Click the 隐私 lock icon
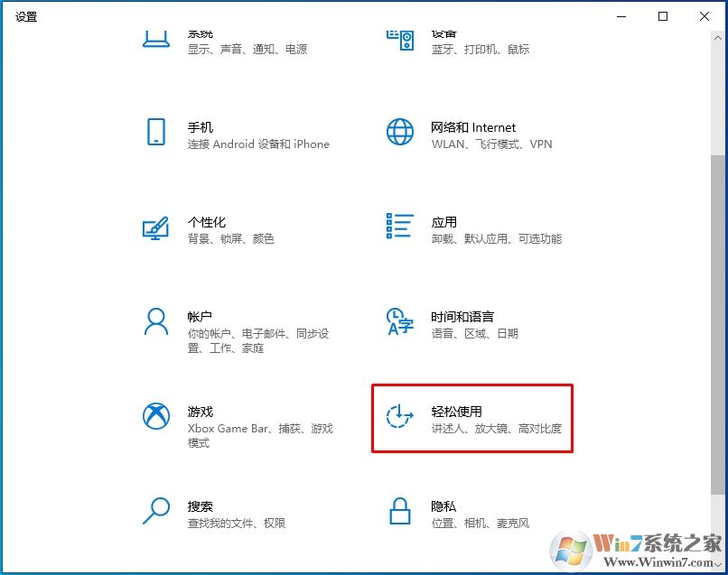 click(x=398, y=513)
